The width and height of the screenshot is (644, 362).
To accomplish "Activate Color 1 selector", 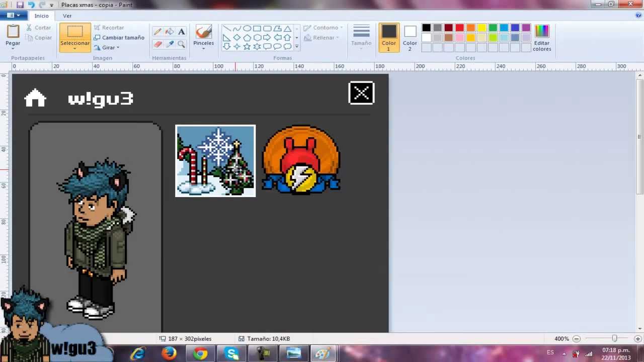I will pyautogui.click(x=388, y=38).
